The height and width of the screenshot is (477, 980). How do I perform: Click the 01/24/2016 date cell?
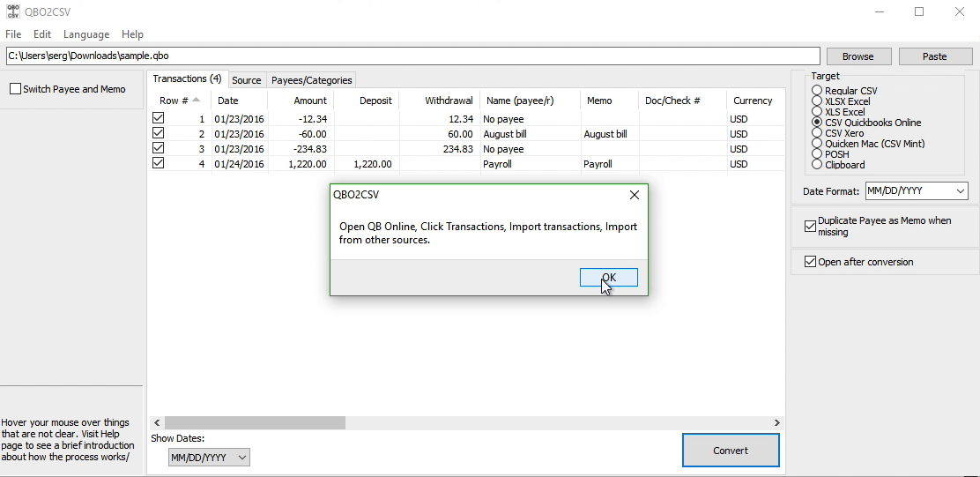click(x=239, y=164)
